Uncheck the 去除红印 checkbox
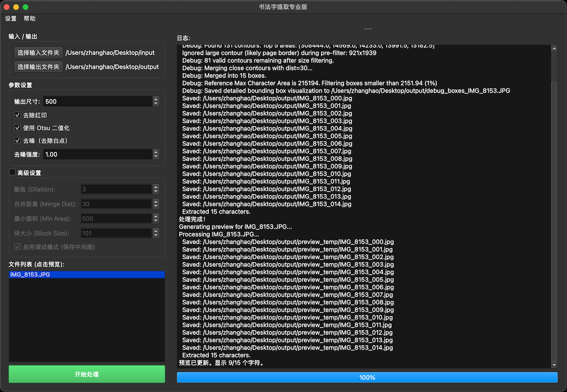 (x=17, y=115)
